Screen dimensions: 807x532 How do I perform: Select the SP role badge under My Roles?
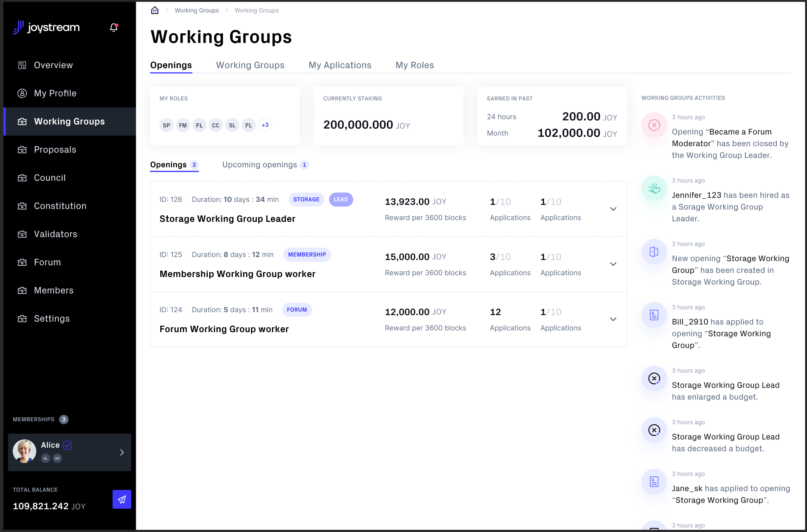coord(166,125)
